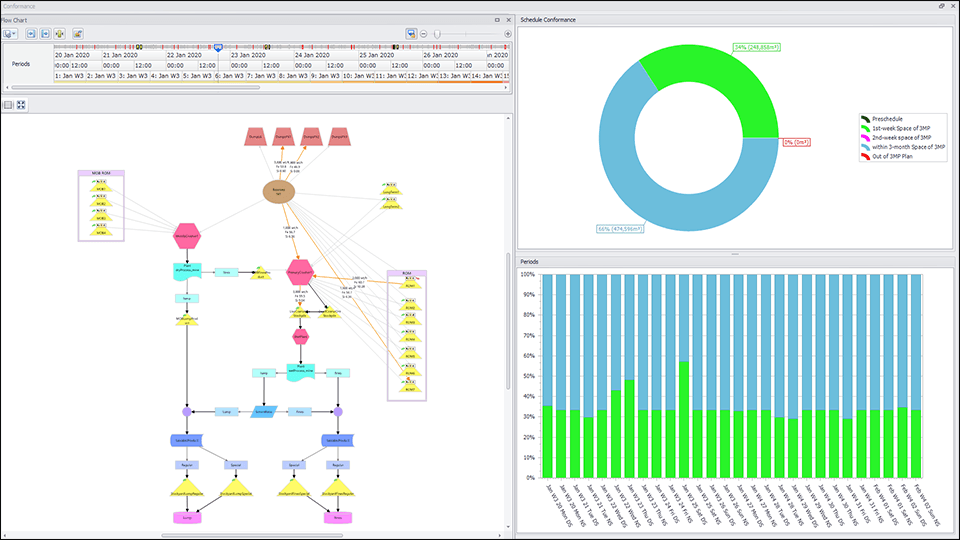Select the pink Lump destination node
Viewport: 960px width, 540px height.
[187, 518]
